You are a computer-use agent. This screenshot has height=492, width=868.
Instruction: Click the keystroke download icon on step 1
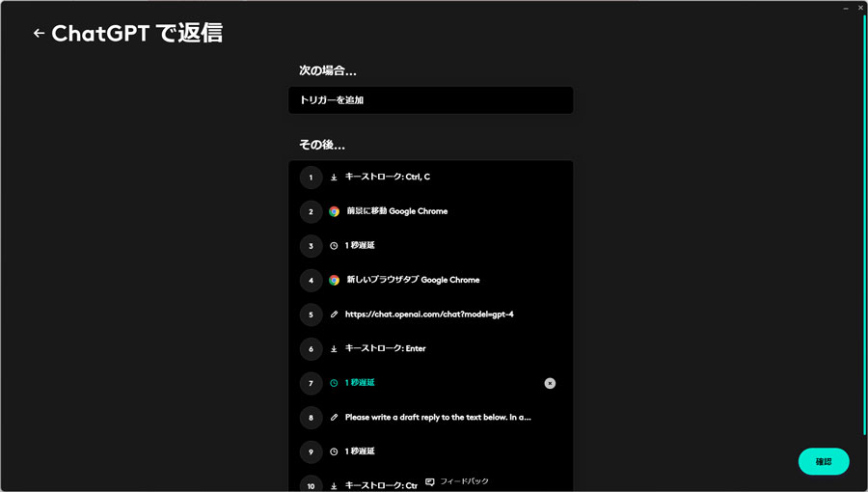coord(334,178)
